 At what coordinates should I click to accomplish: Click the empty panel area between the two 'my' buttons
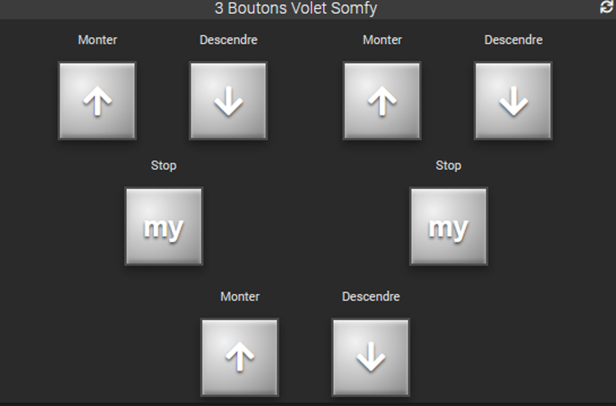click(x=305, y=227)
